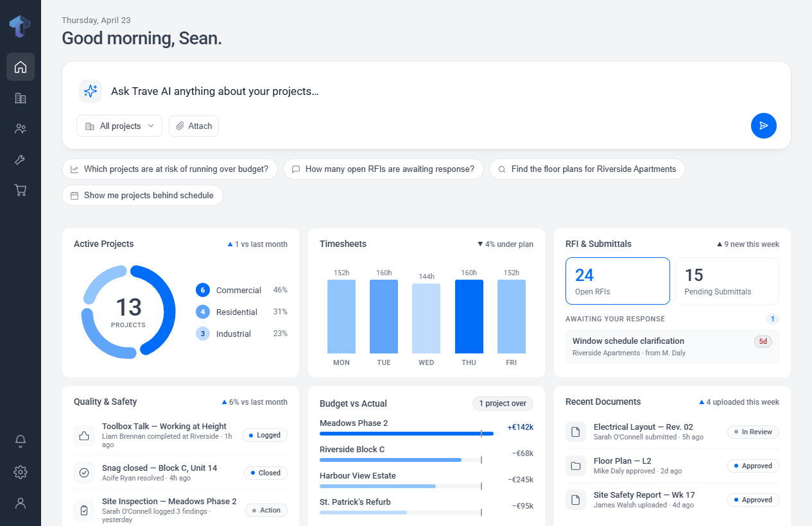The width and height of the screenshot is (812, 526).
Task: Click the calendar icon in the behind schedule suggestion
Action: tap(74, 196)
